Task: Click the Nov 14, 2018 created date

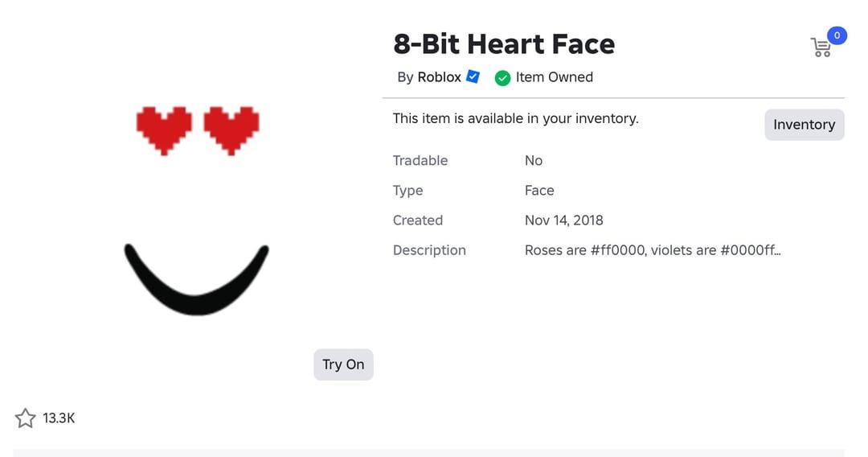Action: pyautogui.click(x=563, y=220)
